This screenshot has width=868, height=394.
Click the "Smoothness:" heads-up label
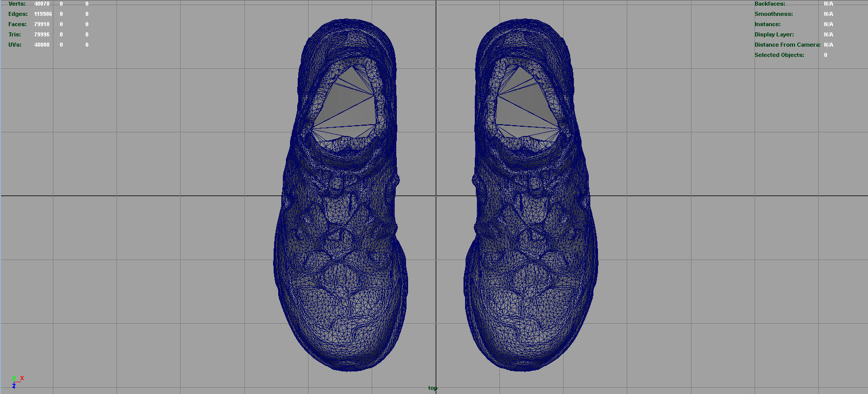[x=774, y=14]
